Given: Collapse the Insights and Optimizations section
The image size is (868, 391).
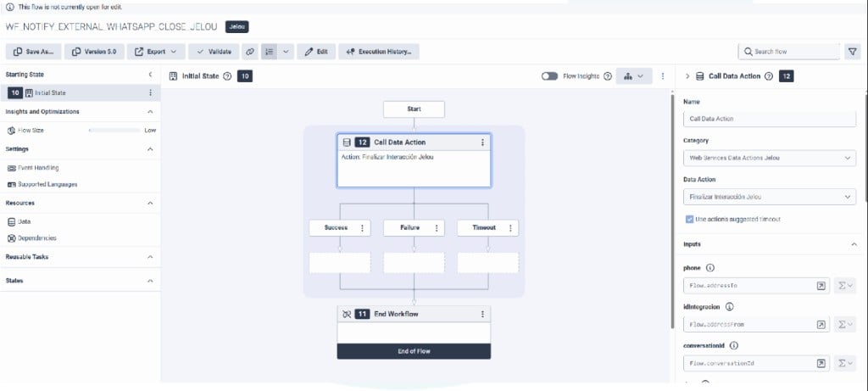Looking at the screenshot, I should click(150, 112).
